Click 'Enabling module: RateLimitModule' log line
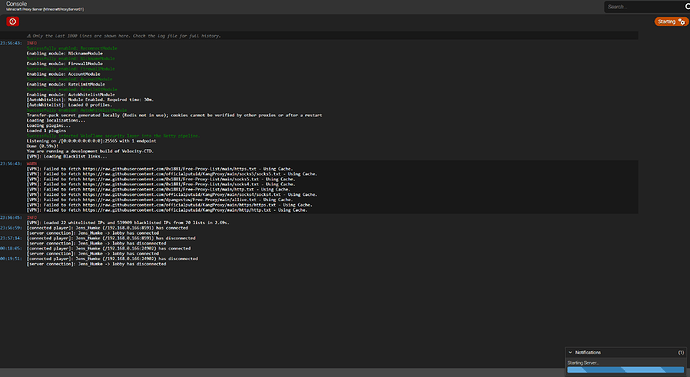This screenshot has width=690, height=377. (x=66, y=84)
